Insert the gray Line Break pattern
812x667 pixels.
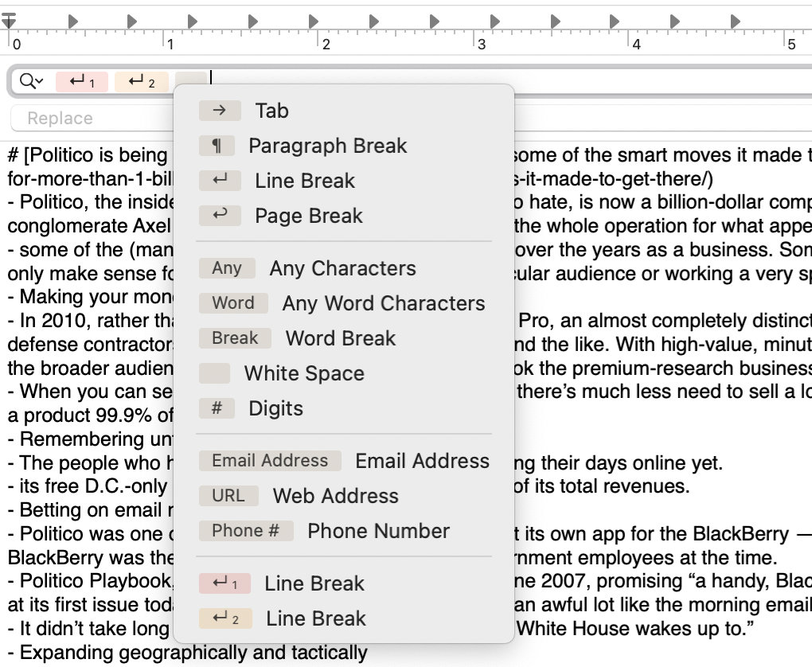[x=304, y=181]
